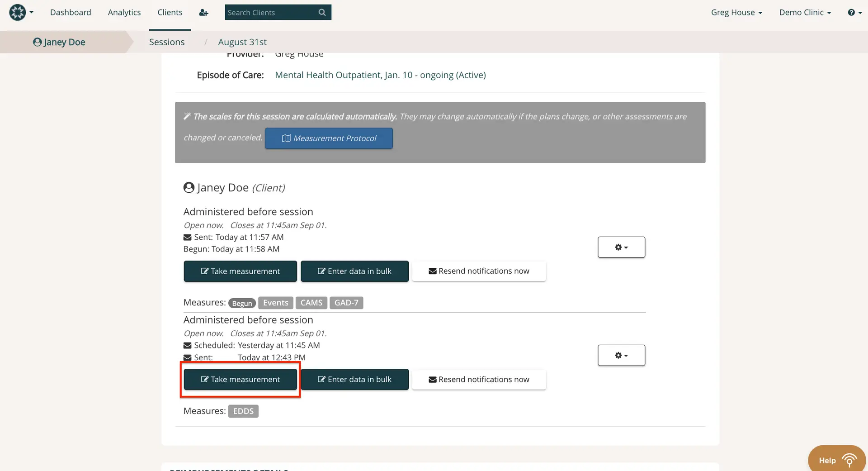Image resolution: width=868 pixels, height=471 pixels.
Task: Open the gear menu for the first session
Action: [x=621, y=247]
